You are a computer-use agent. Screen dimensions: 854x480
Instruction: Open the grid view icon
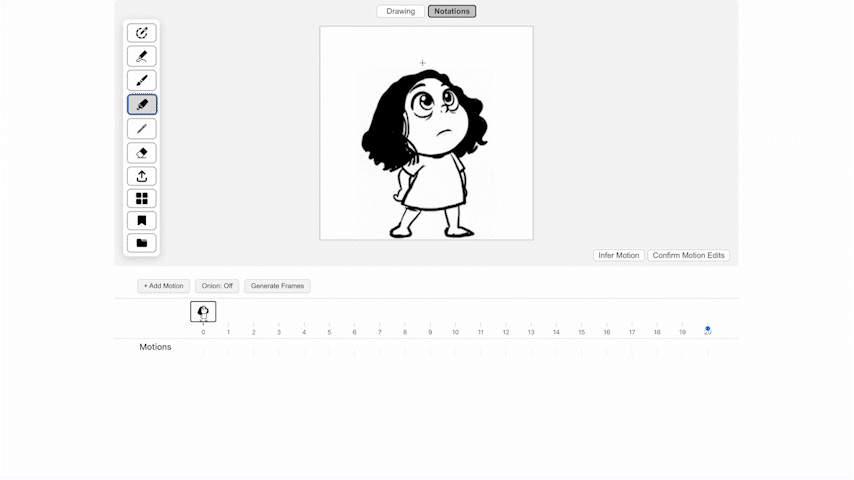141,199
